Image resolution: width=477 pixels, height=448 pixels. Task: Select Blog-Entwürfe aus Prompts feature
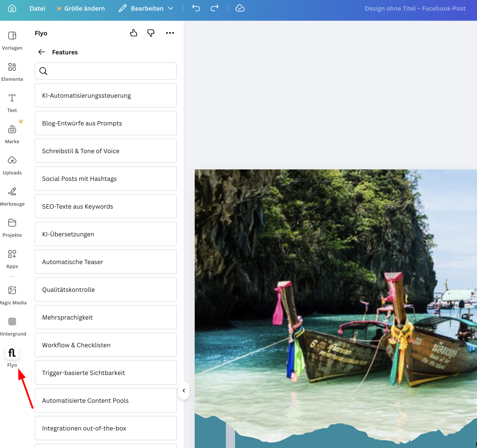[106, 123]
